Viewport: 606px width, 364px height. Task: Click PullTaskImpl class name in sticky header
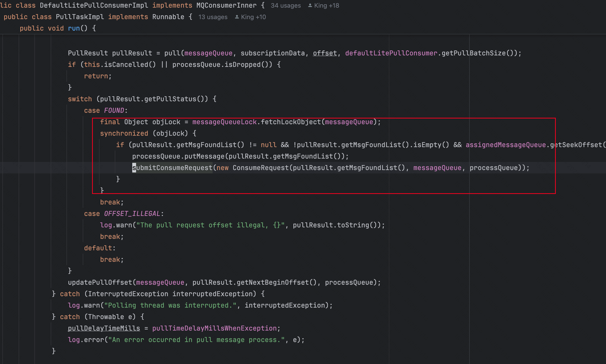coord(80,17)
